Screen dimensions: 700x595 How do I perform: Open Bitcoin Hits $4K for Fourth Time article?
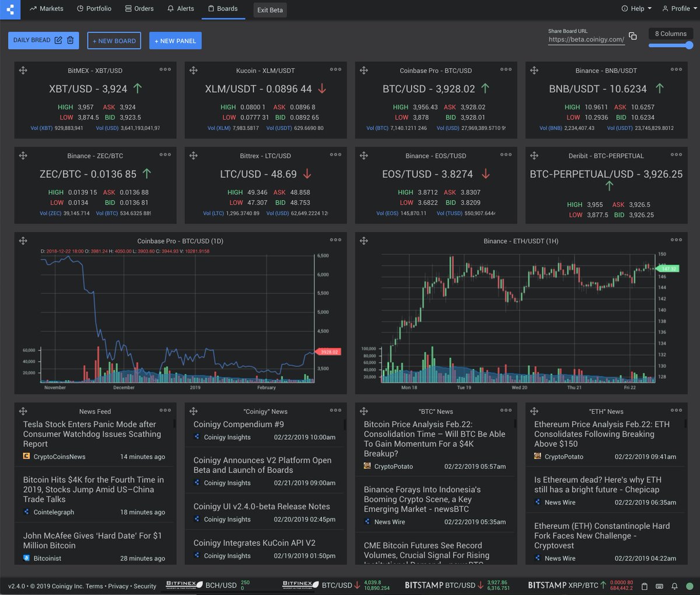pyautogui.click(x=93, y=489)
